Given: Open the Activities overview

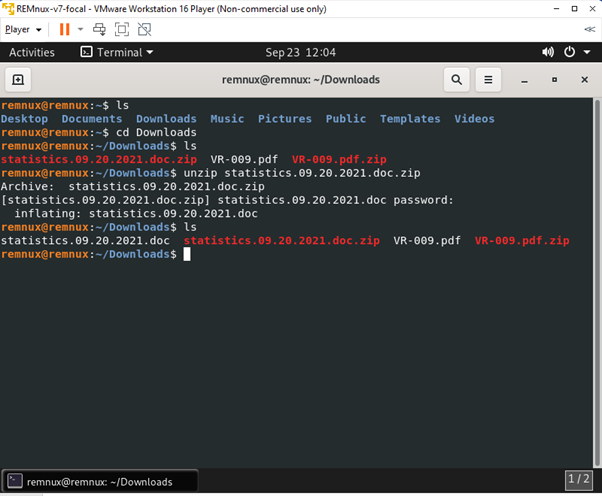Looking at the screenshot, I should point(32,52).
